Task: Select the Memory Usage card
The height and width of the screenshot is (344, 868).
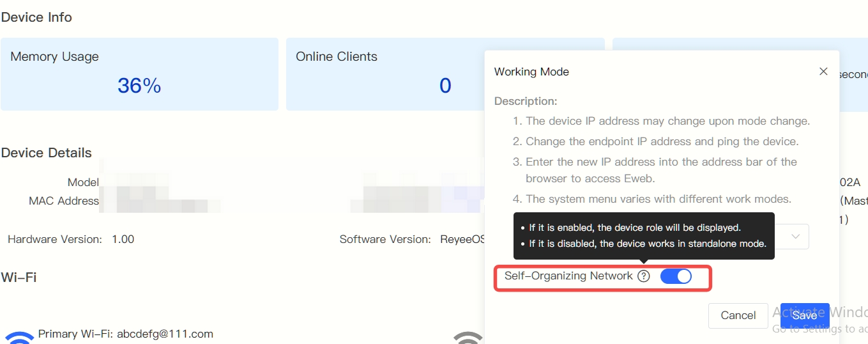Action: [x=139, y=74]
